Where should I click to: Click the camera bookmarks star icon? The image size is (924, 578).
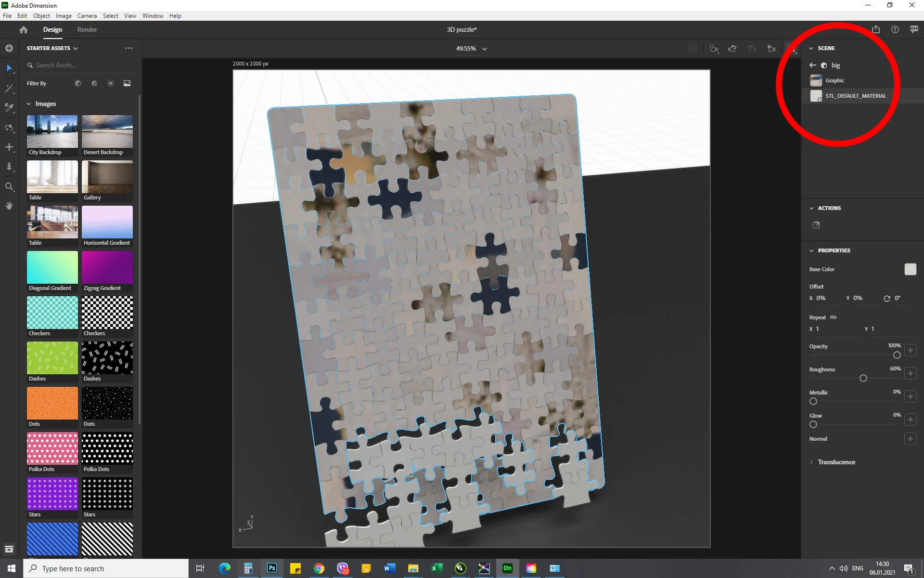point(771,48)
